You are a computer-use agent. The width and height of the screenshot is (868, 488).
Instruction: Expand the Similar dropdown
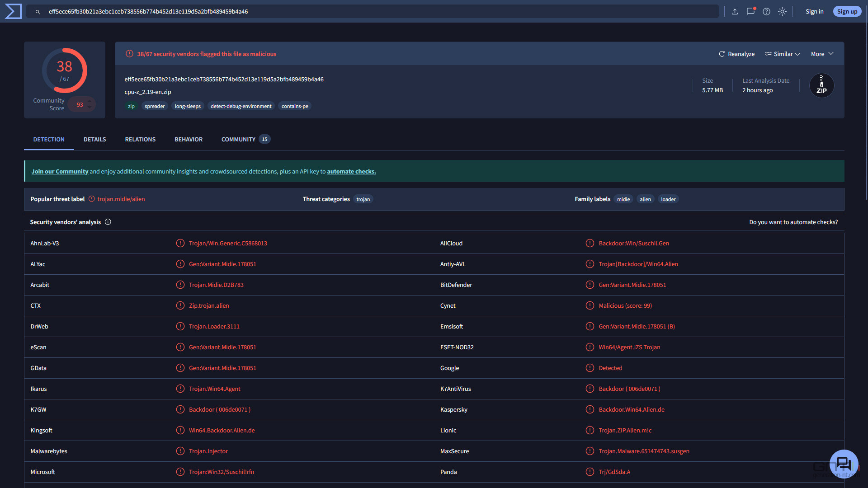tap(782, 54)
